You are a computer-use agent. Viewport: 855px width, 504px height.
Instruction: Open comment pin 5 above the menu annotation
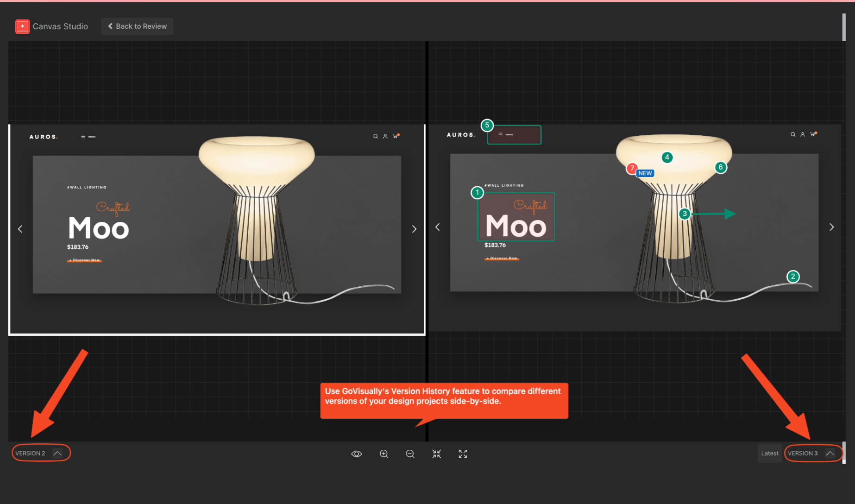[487, 125]
